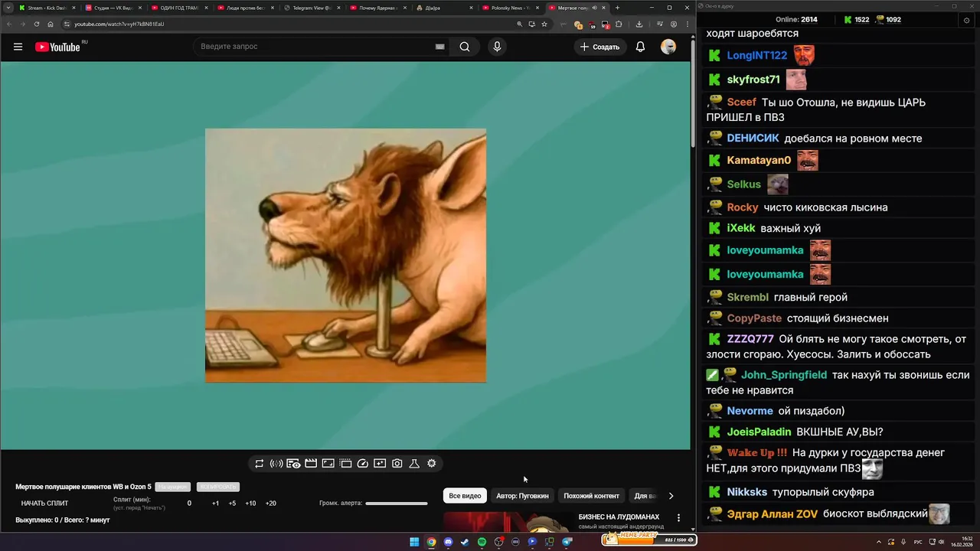The image size is (980, 551).
Task: Open YouTube notifications bell
Action: click(x=640, y=47)
